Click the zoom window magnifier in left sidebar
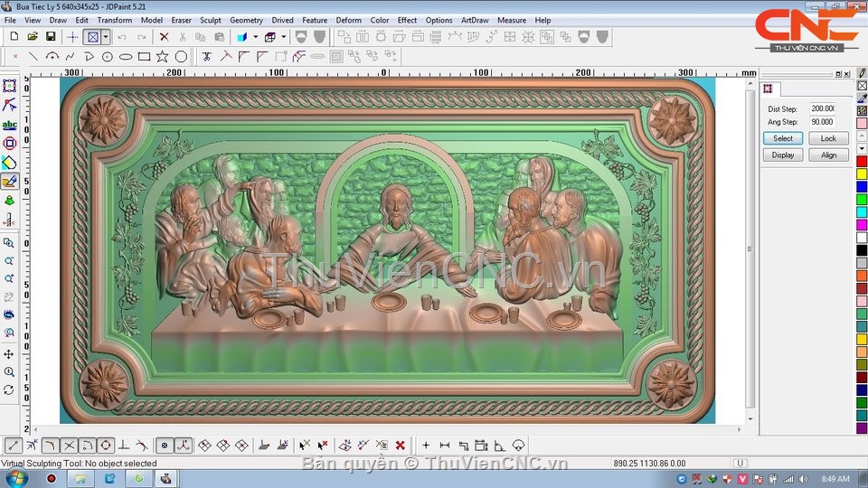The width and height of the screenshot is (868, 488). [9, 242]
